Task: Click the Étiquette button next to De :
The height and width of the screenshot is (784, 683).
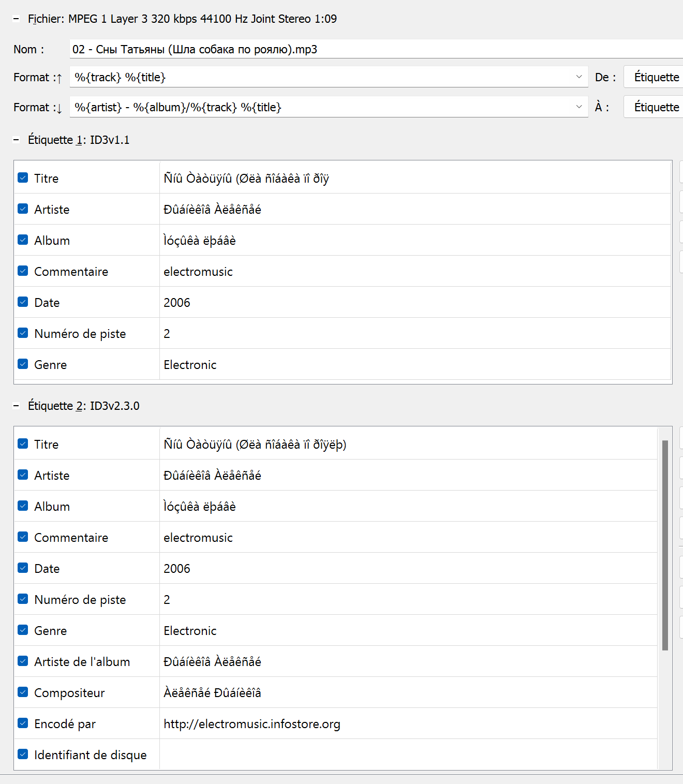Action: coord(654,77)
